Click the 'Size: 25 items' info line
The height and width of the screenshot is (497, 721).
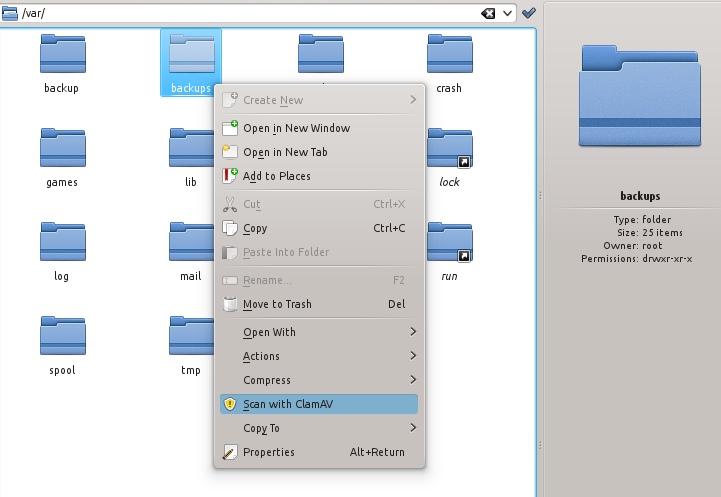tap(650, 233)
